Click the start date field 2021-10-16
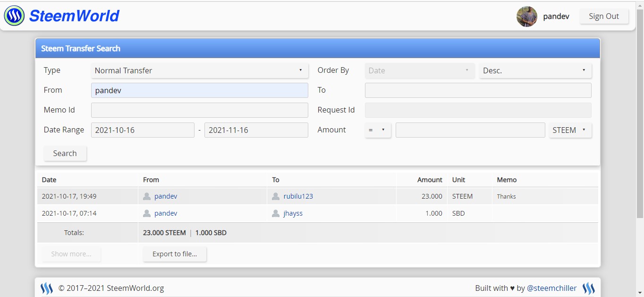The height and width of the screenshot is (297, 644). point(143,130)
